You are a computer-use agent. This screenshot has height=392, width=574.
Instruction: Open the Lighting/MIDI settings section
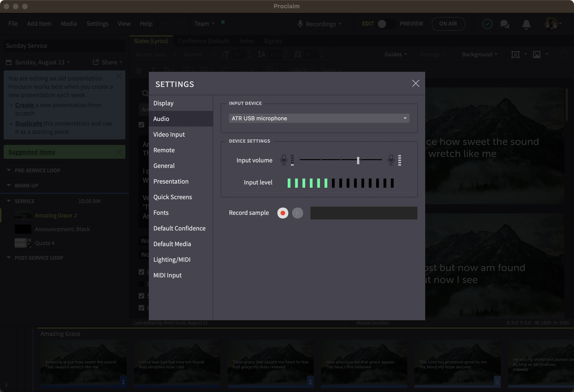[x=172, y=259]
